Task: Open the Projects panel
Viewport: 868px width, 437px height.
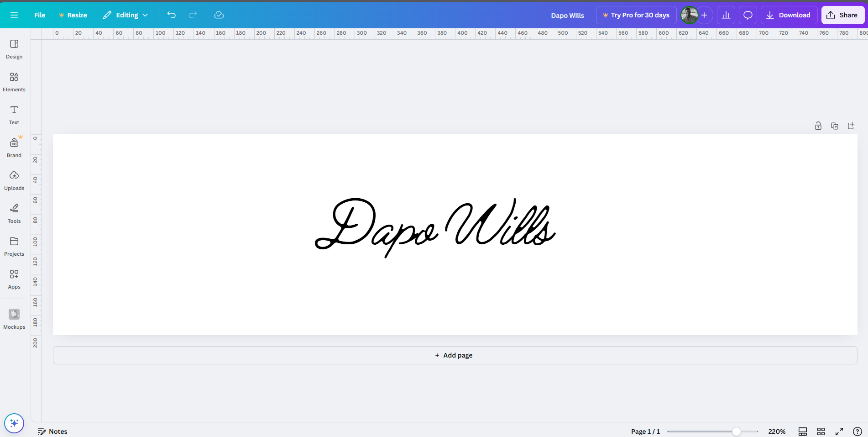Action: point(14,246)
